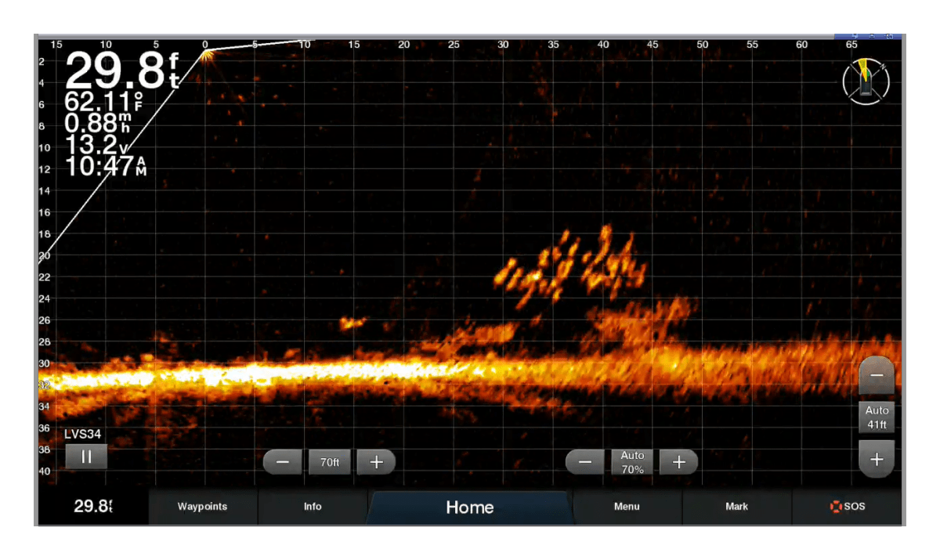Decrease the depth range using minus

[x=877, y=376]
